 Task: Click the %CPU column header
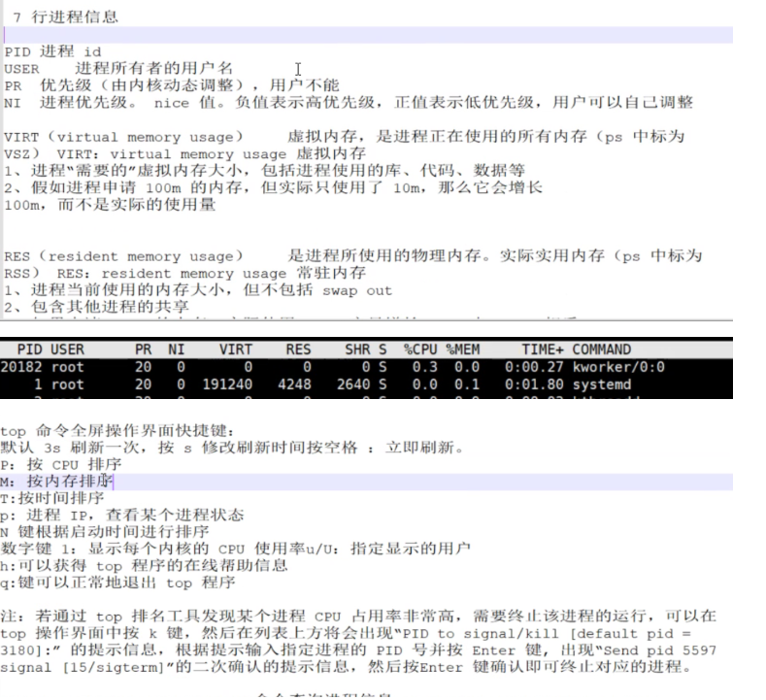420,350
